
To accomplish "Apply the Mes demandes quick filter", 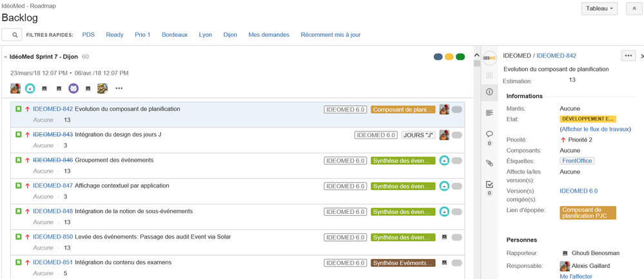I will pos(269,35).
